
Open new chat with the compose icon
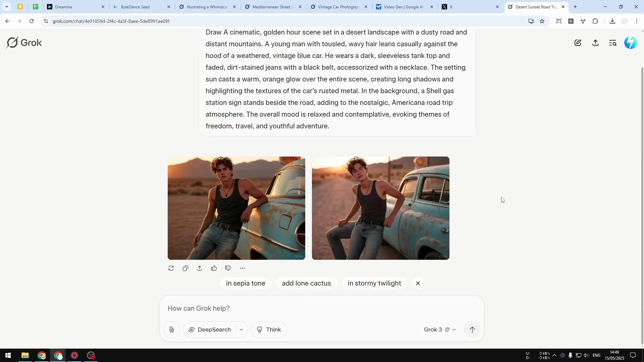[578, 43]
